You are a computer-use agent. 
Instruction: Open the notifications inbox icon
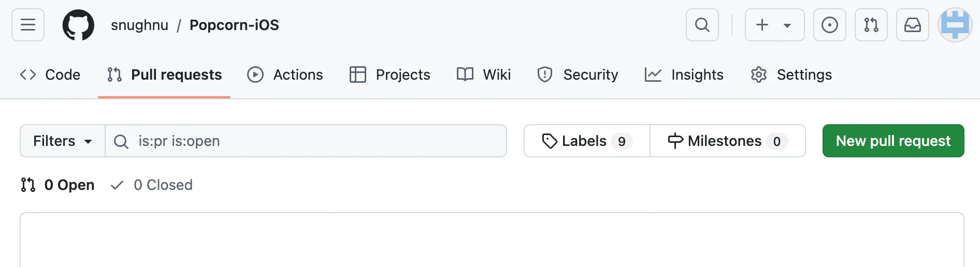click(912, 25)
